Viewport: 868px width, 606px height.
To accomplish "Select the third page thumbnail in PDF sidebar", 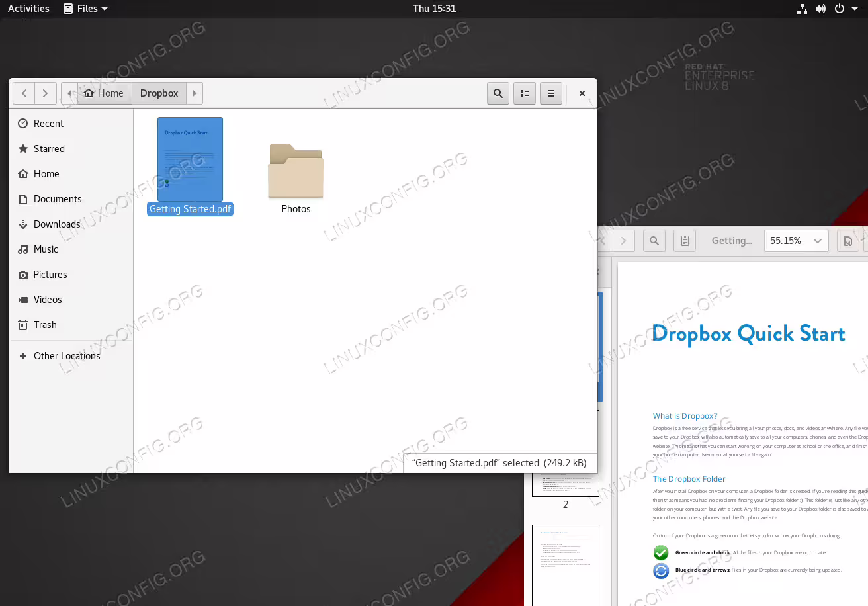I will click(566, 566).
